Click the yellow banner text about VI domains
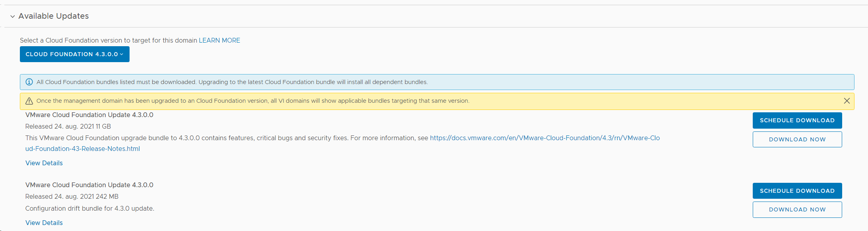This screenshot has height=231, width=868. 253,101
